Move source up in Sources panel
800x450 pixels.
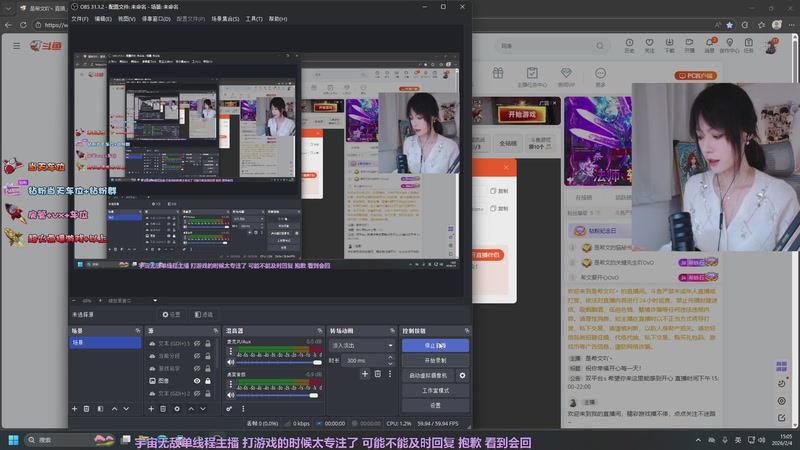[x=191, y=409]
